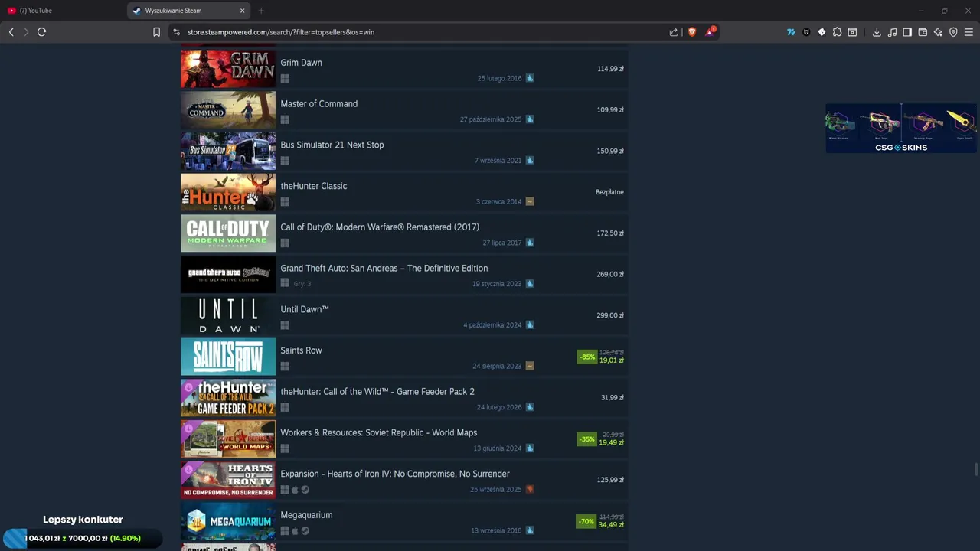Click the black cat extension icon
This screenshot has width=980, height=551.
tap(806, 32)
